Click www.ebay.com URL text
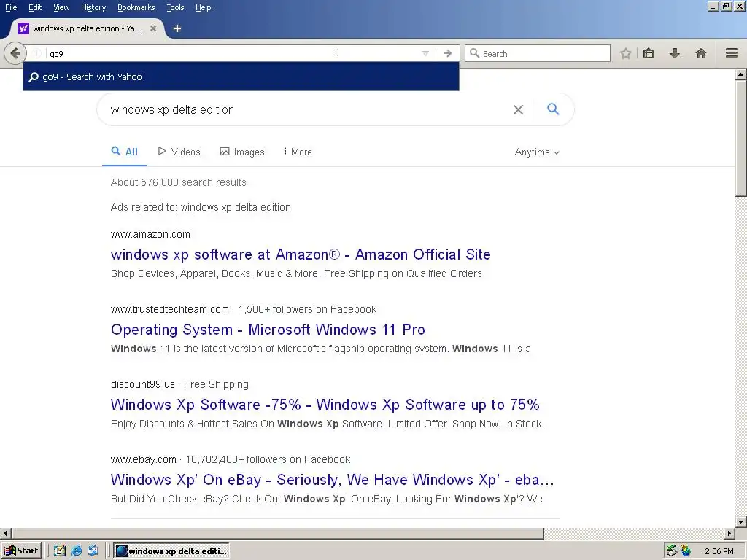Screen dimensions: 747x560 tap(144, 459)
